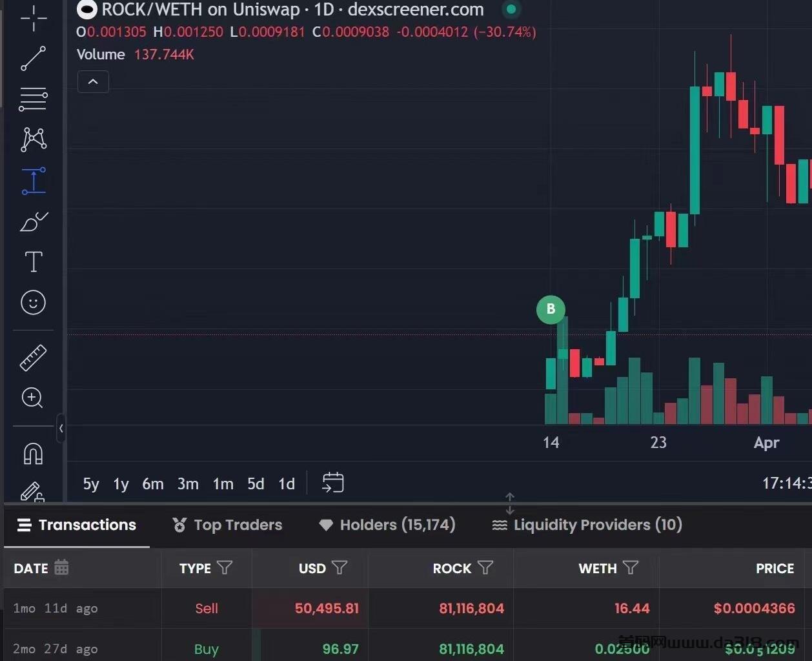Image resolution: width=812 pixels, height=661 pixels.
Task: Set chart range to 1y
Action: tap(121, 483)
